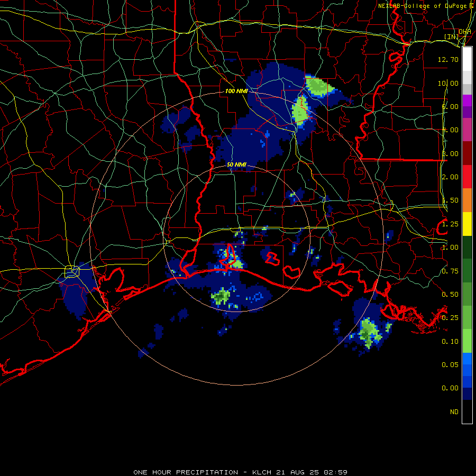
Task: Click the "OHA" product code label
Action: [x=465, y=32]
